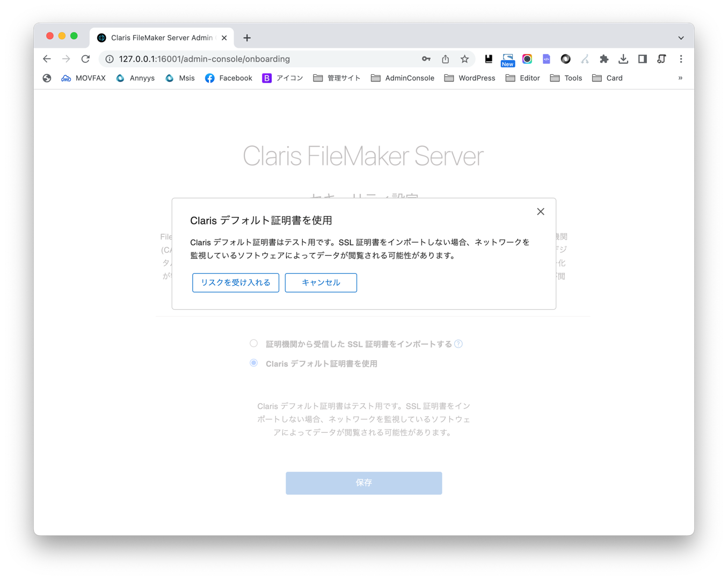
Task: Open the Msis bookmark
Action: 180,78
